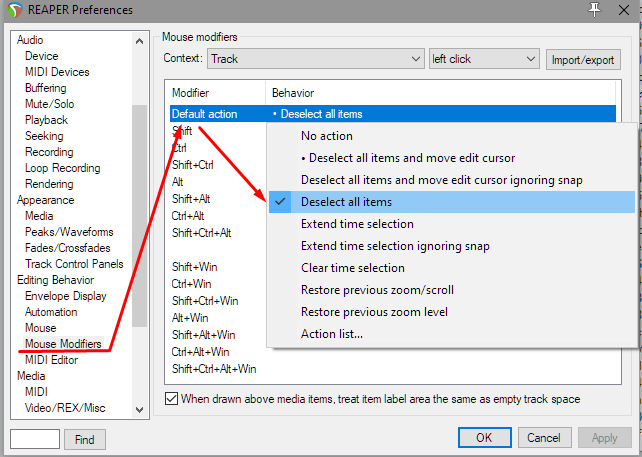Select the Shift+Ctrl modifier row

[193, 165]
